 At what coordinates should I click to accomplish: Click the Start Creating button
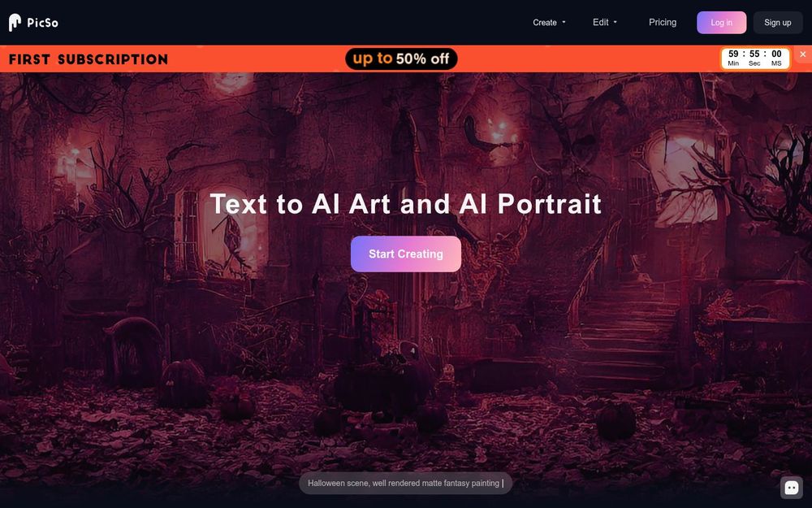tap(405, 254)
